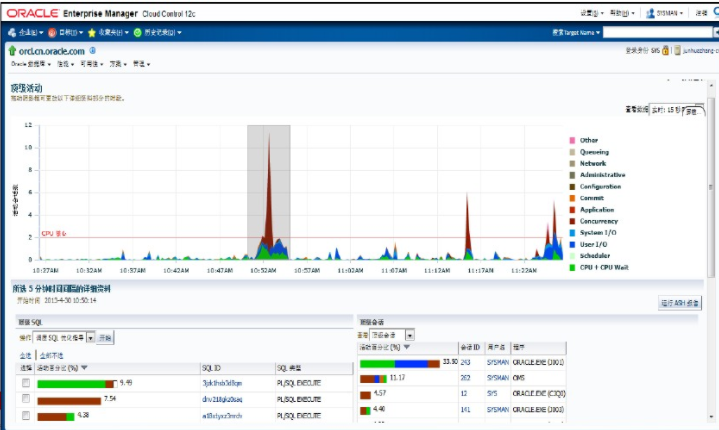Click the gray selected time window in chart
Screen dimensions: 719x430
pyautogui.click(x=269, y=192)
